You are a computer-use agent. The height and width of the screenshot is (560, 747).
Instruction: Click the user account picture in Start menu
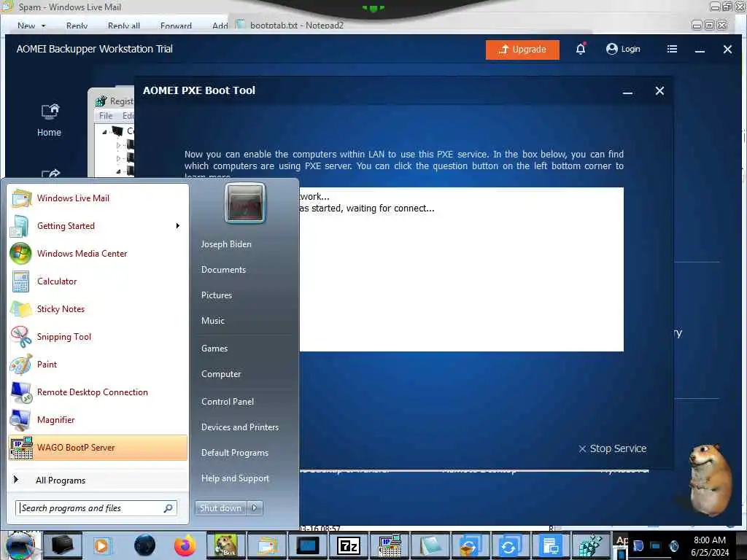[245, 203]
